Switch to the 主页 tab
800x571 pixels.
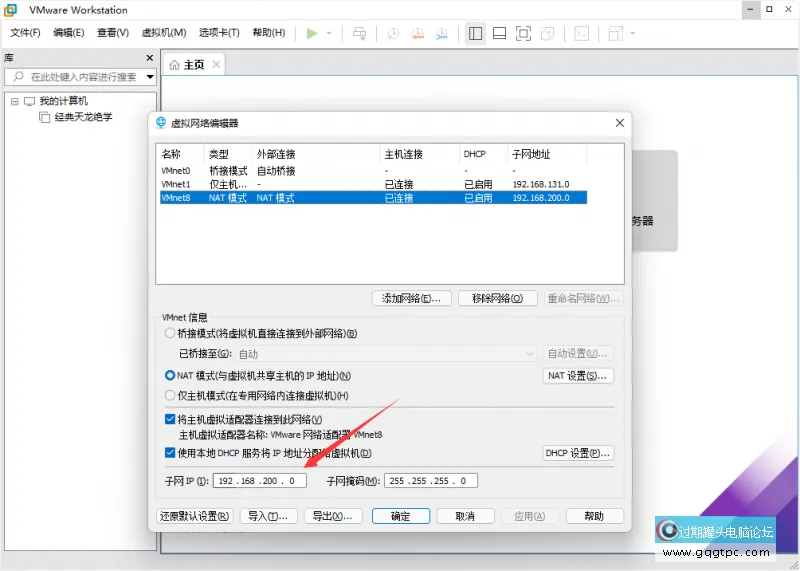pyautogui.click(x=194, y=65)
